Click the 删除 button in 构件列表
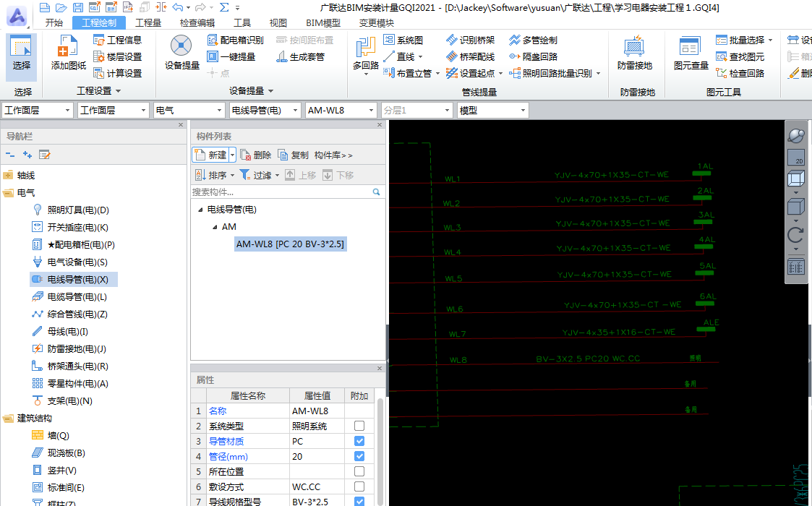The height and width of the screenshot is (506, 812). 256,155
